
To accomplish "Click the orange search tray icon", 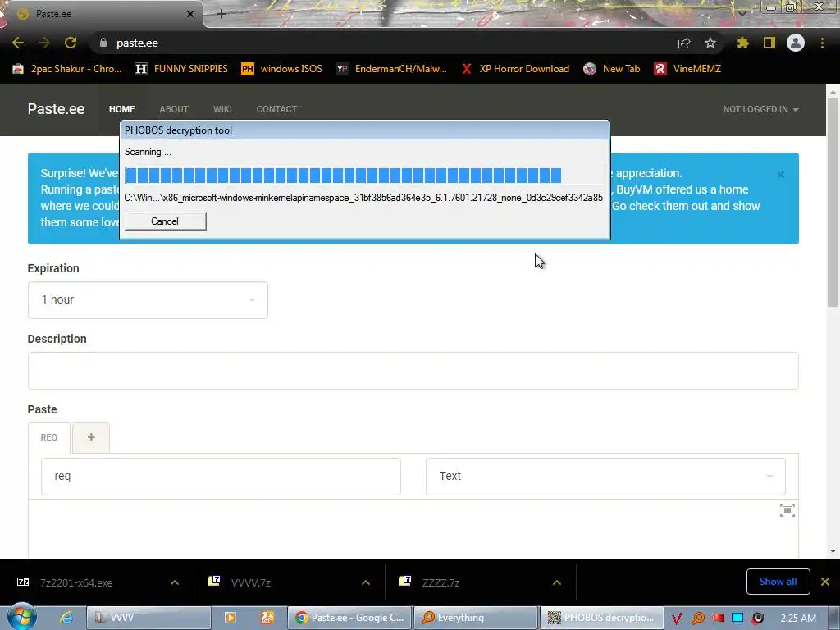I will point(697,619).
